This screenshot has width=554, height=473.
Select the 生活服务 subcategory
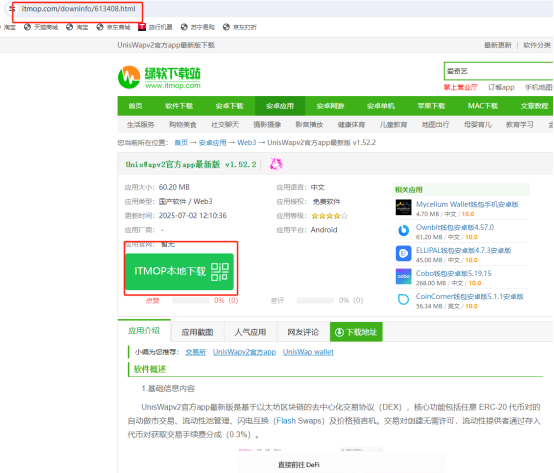pyautogui.click(x=141, y=125)
